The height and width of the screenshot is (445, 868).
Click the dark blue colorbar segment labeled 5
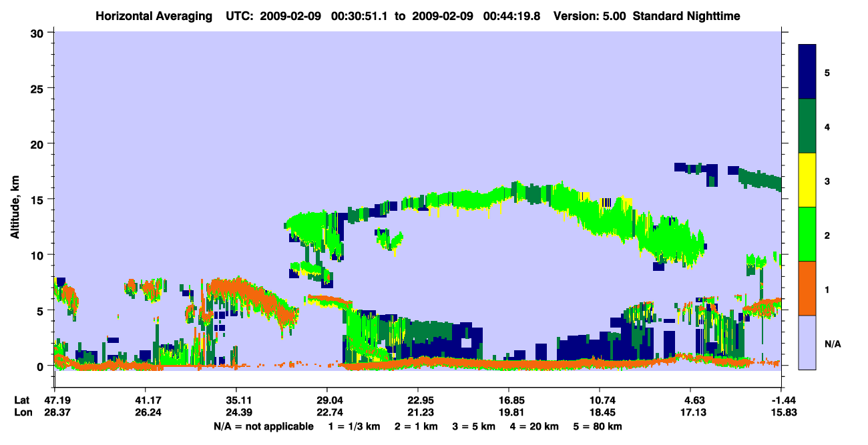pyautogui.click(x=807, y=72)
